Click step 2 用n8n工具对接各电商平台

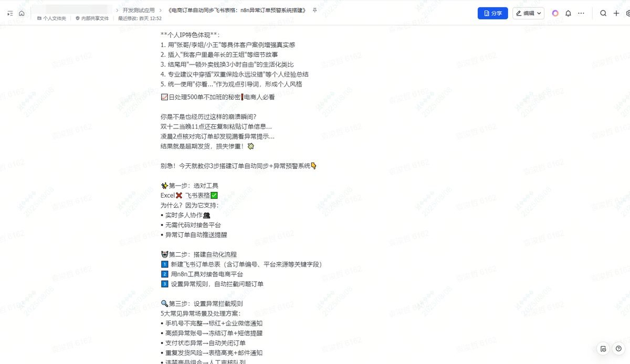pos(202,274)
